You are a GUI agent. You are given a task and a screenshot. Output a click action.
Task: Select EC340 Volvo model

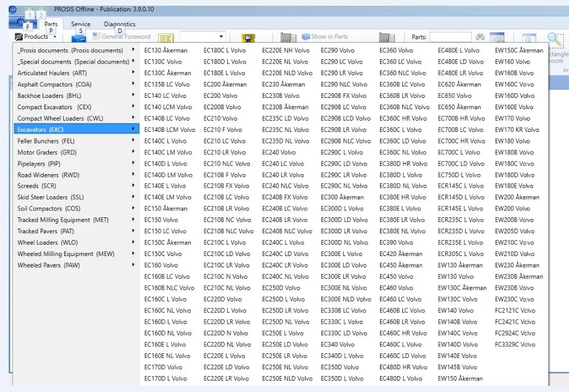[337, 344]
